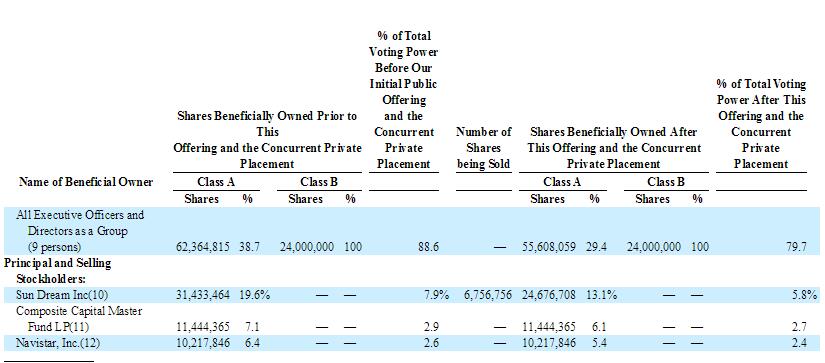This screenshot has height=363, width=825.
Task: Click the 2.6 voting power value
Action: 431,343
